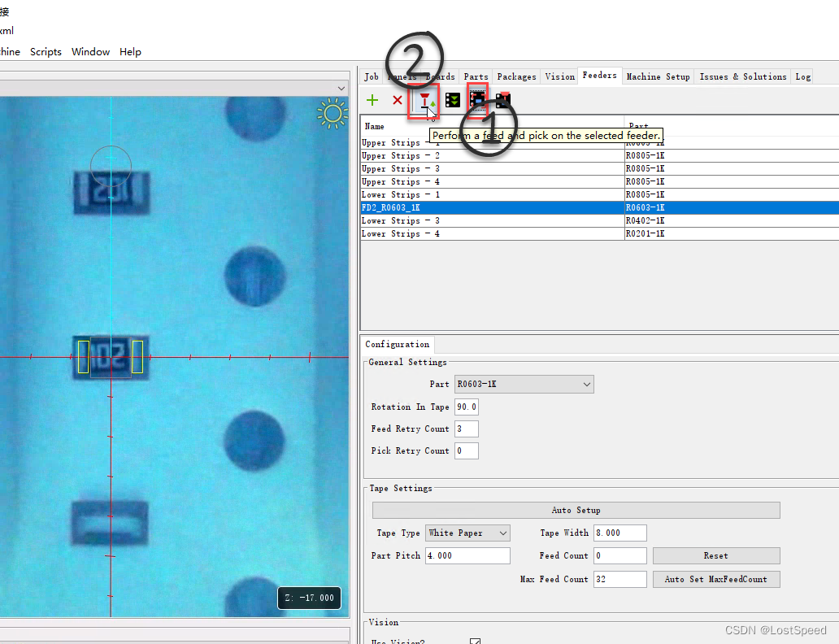Edit the Max Feed Count field
This screenshot has height=644, width=839.
[619, 579]
